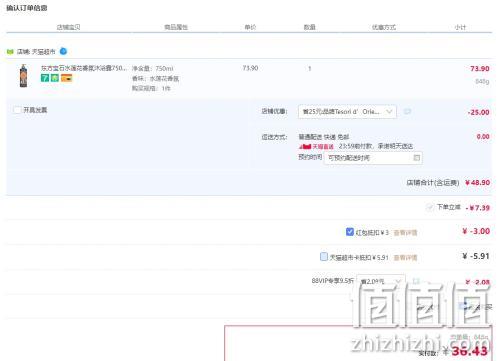Screen dimensions: 500x361
Task: Open the shower gel product thumbnail
Action: (23, 76)
